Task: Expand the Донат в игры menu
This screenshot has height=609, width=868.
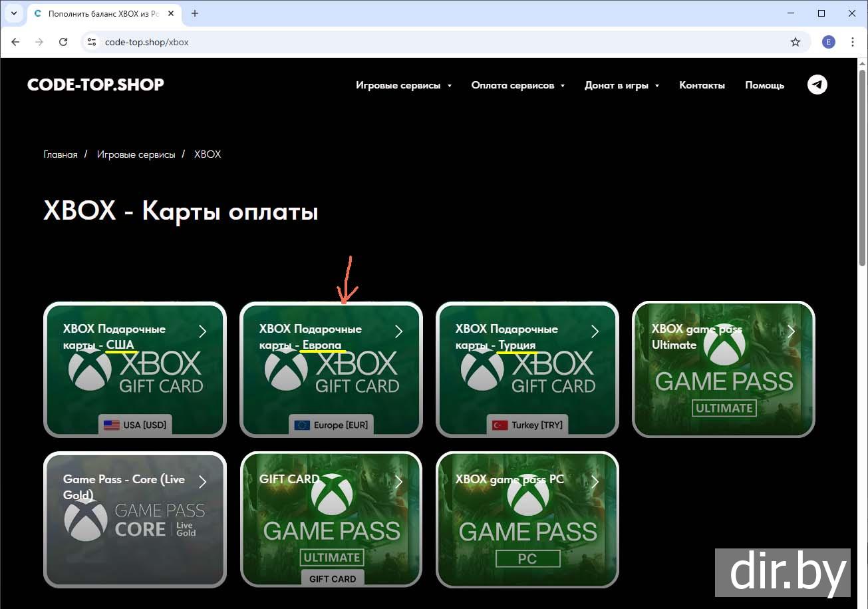Action: (622, 85)
